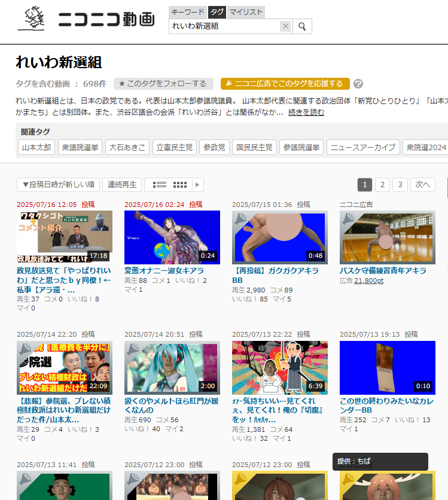The image size is (448, 500).
Task: Open related tag 参政党
Action: point(214,147)
